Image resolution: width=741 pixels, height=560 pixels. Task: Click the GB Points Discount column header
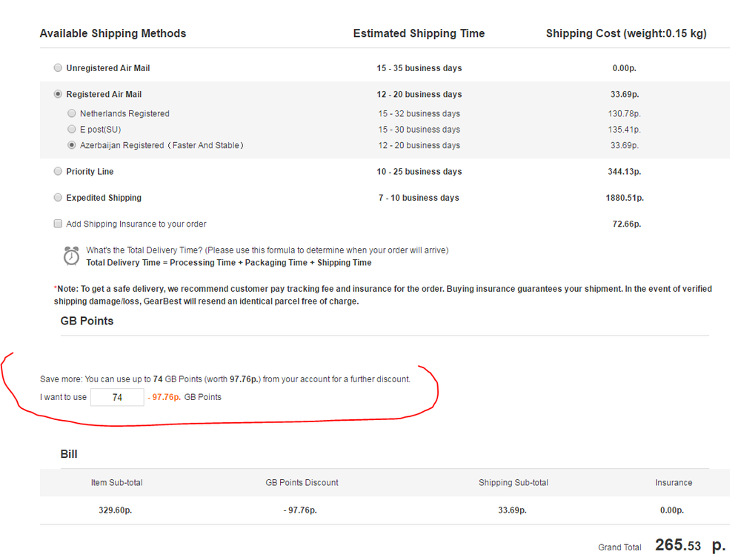302,482
